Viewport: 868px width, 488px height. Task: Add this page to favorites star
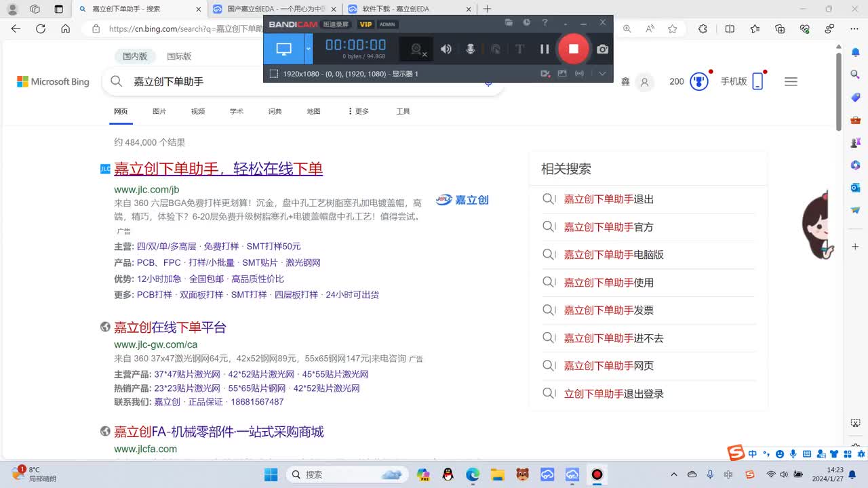(672, 29)
